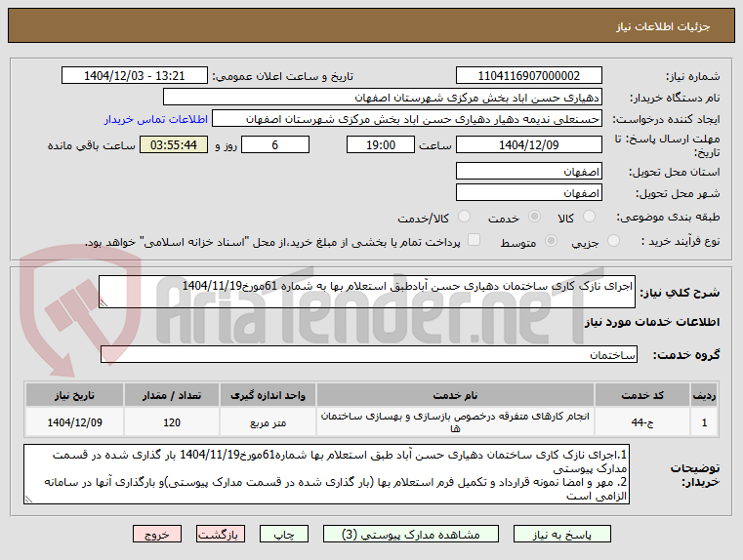Screen dimensions: 743x560
Task: Click the چاپ print button
Action: pyautogui.click(x=284, y=534)
